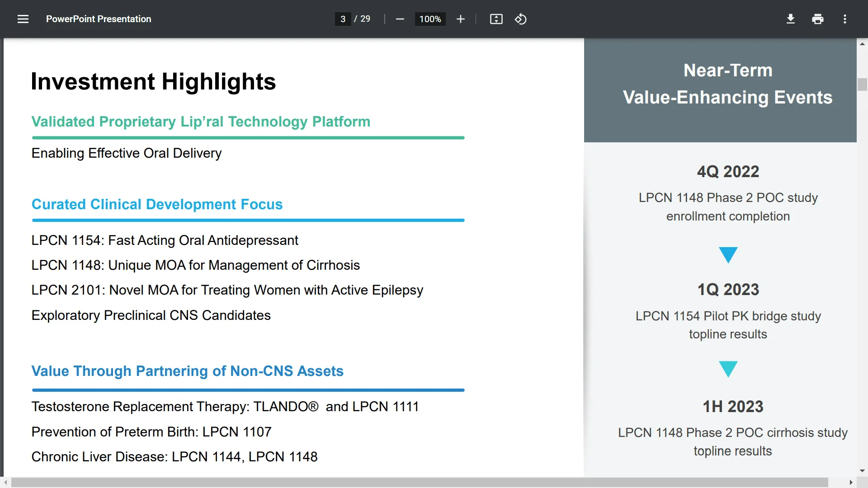The image size is (868, 488).
Task: Click the 1Q 2023 milestone label
Action: coord(728,290)
